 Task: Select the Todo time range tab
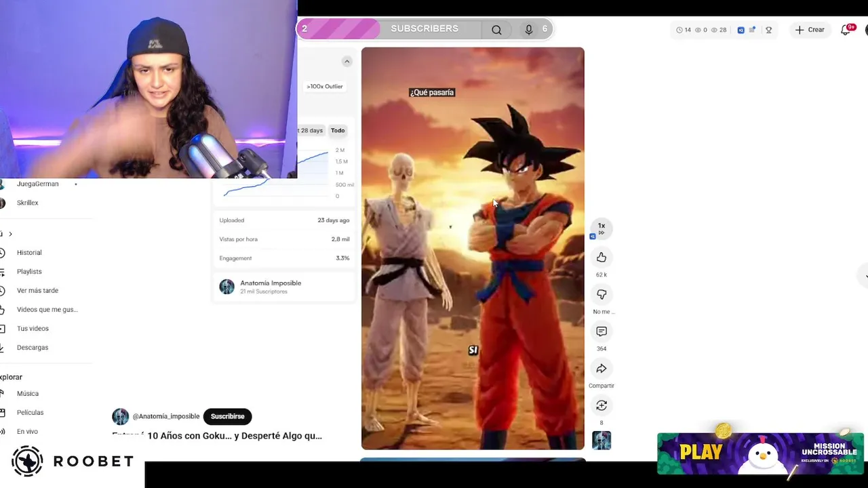click(x=338, y=130)
